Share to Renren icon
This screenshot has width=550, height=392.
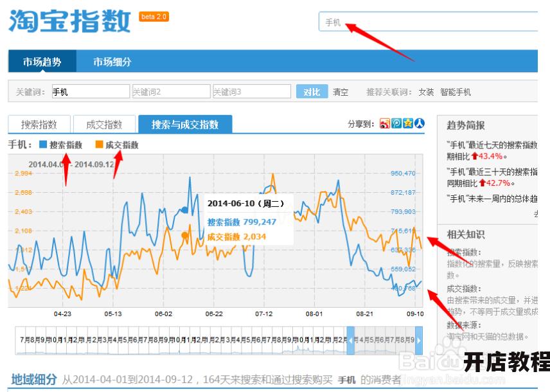(420, 123)
